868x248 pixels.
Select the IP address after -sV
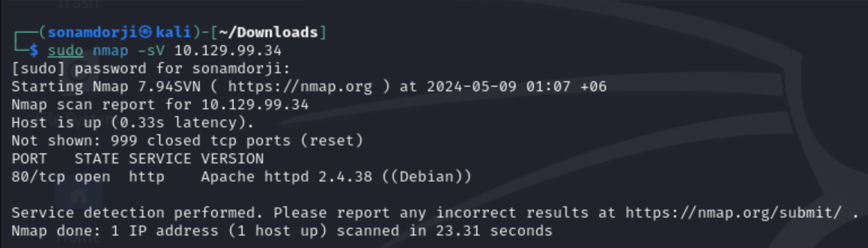coord(228,51)
